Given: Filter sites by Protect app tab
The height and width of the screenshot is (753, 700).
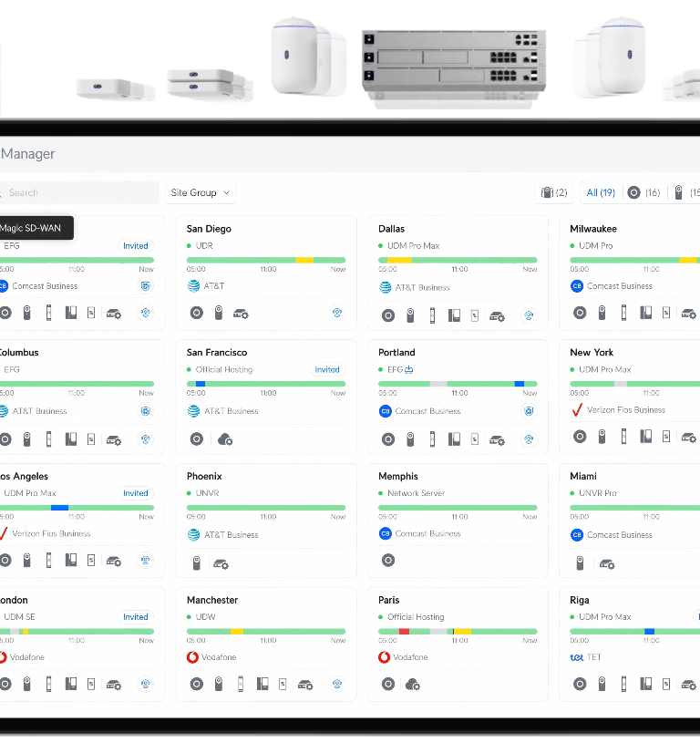Looking at the screenshot, I should [x=685, y=192].
